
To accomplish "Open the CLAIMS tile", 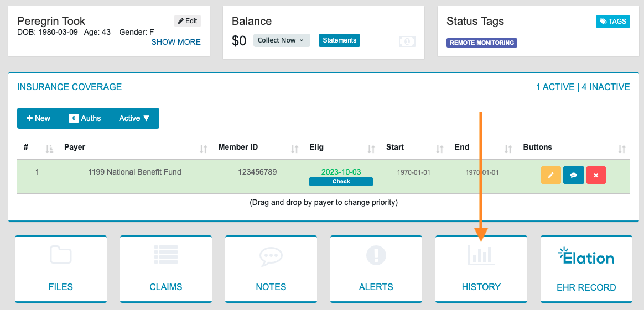I will (x=166, y=269).
